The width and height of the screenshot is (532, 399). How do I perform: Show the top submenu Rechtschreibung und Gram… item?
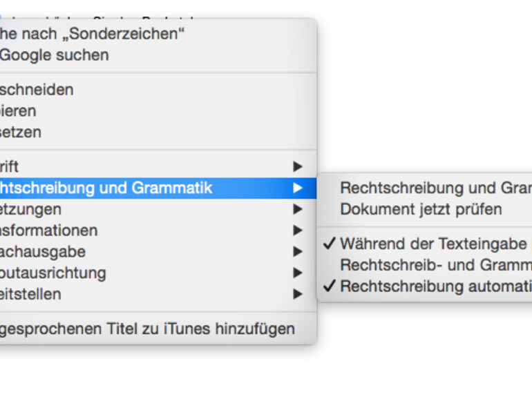click(435, 188)
